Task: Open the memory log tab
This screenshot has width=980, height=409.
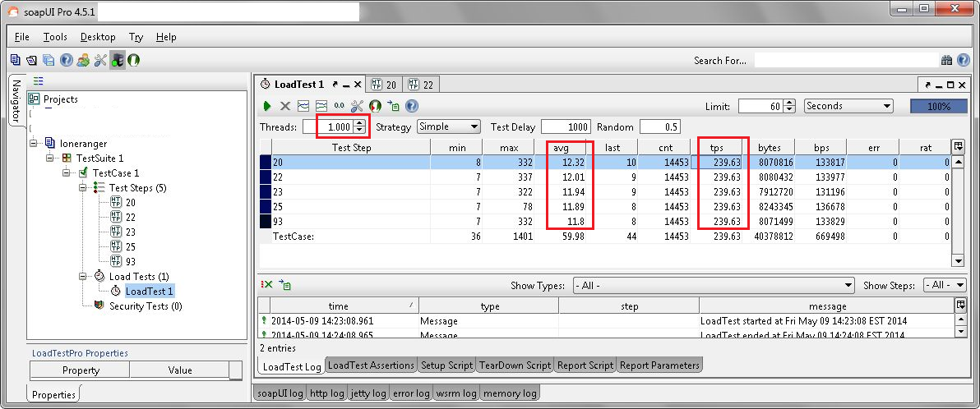Action: pyautogui.click(x=510, y=393)
